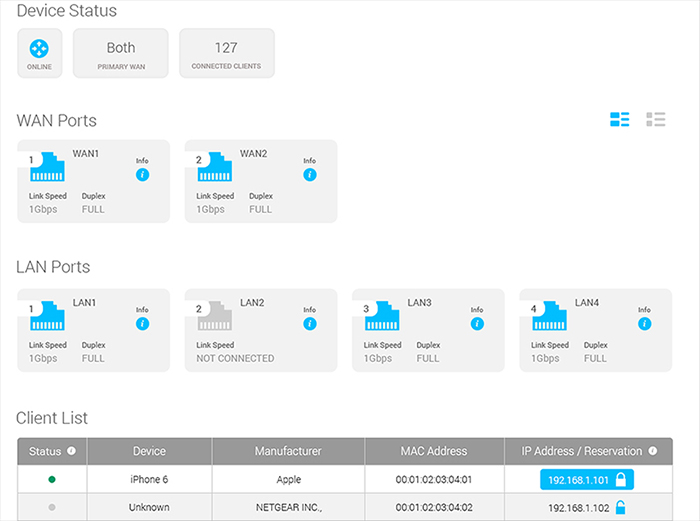Click the disconnected LAN2 port icon
Viewport: 700px width, 521px height.
click(x=215, y=316)
